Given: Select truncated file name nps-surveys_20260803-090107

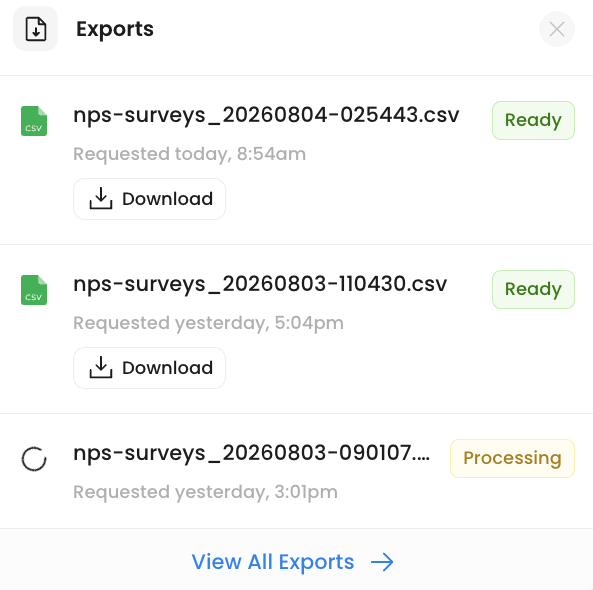Looking at the screenshot, I should tap(251, 453).
